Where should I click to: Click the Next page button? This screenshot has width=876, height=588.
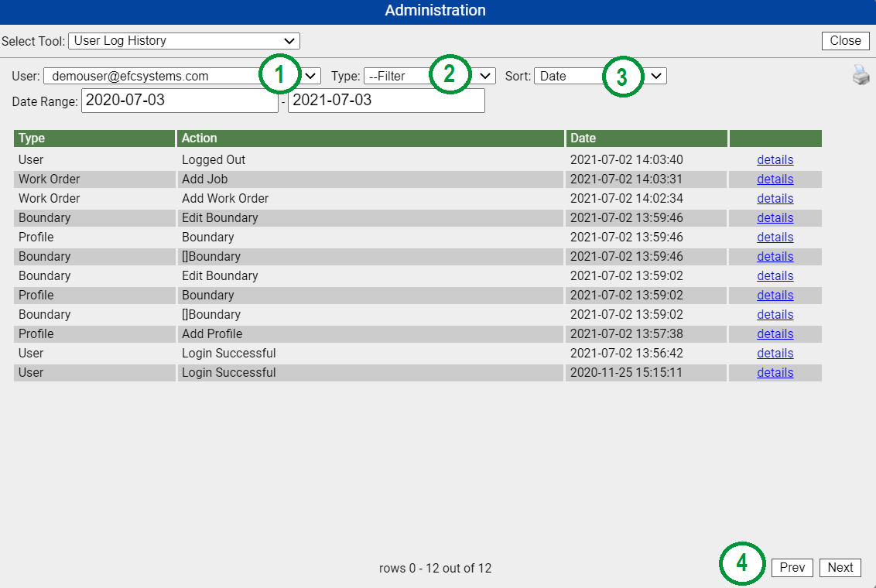840,567
